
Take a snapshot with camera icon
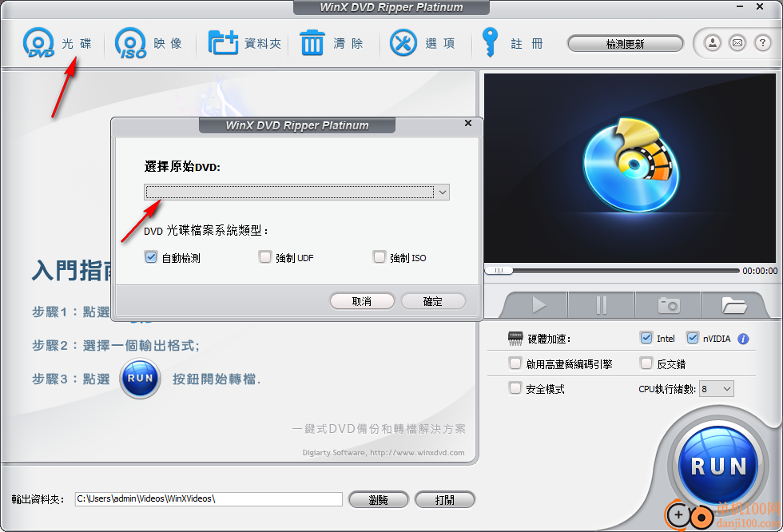pos(669,304)
